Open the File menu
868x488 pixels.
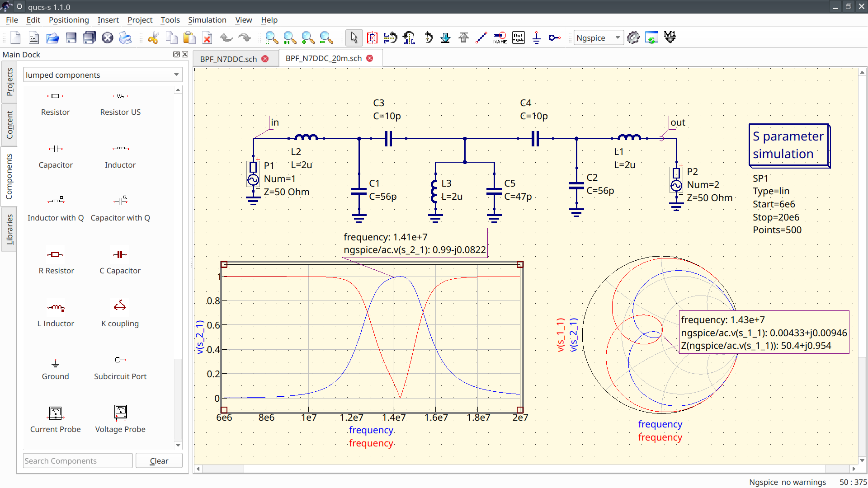click(12, 20)
